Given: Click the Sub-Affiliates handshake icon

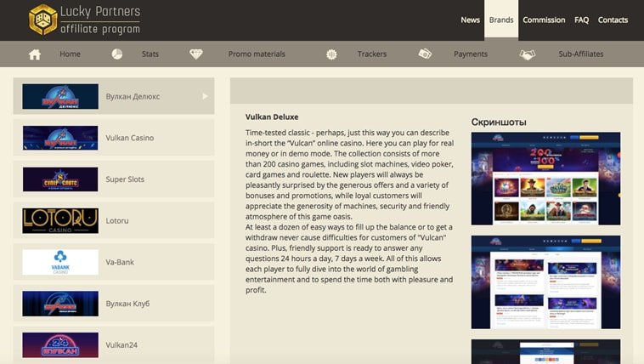Looking at the screenshot, I should (x=528, y=54).
